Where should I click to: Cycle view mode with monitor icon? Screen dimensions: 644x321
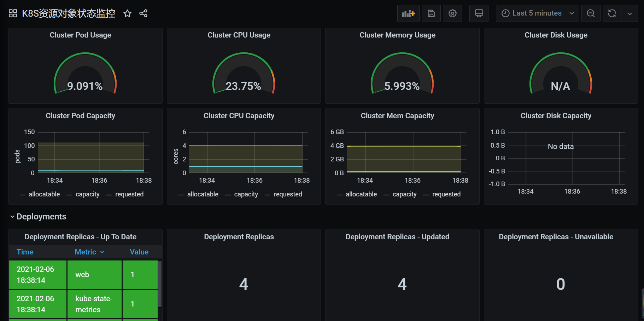479,13
